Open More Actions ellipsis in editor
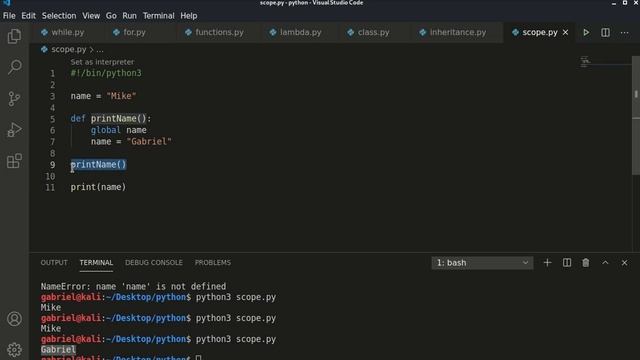 coord(624,32)
